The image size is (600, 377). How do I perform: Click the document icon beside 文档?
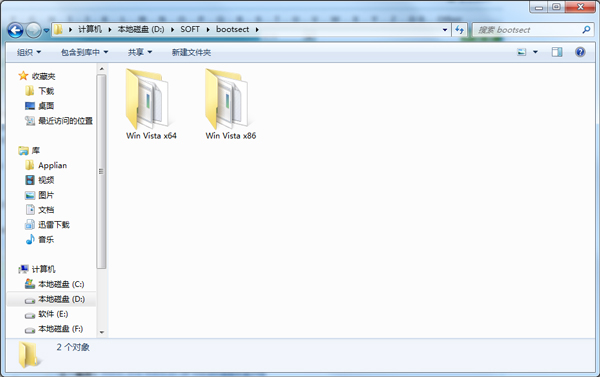pyautogui.click(x=30, y=210)
